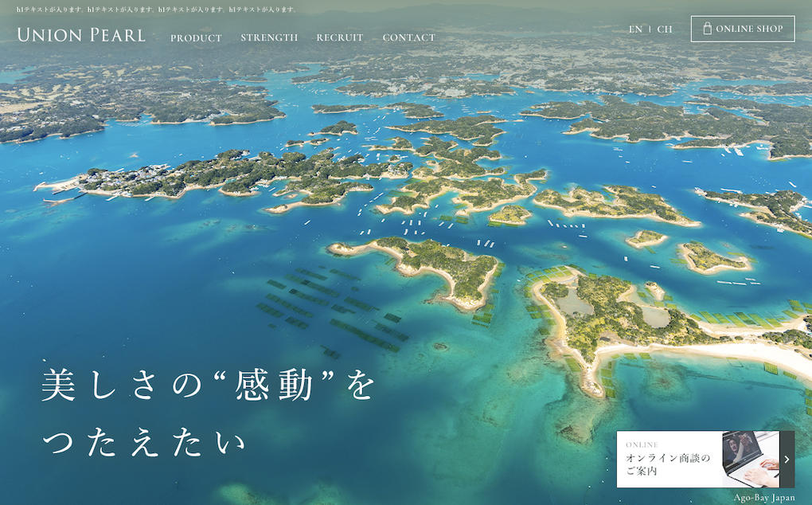
Task: Click the Ago-Bay Japan caption
Action: click(764, 498)
